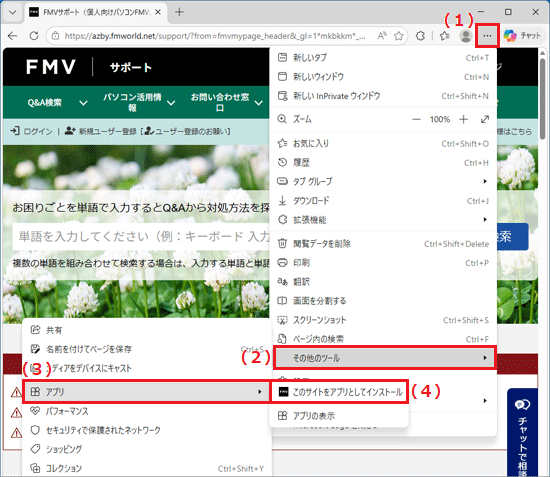Screen dimensions: 550x477
Task: Open 新しい InPrivate ウィンドウ
Action: pos(383,96)
